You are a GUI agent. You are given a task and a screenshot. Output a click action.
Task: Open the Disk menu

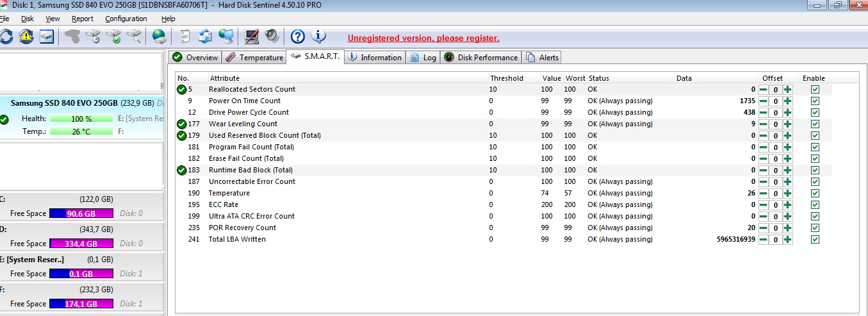(28, 19)
